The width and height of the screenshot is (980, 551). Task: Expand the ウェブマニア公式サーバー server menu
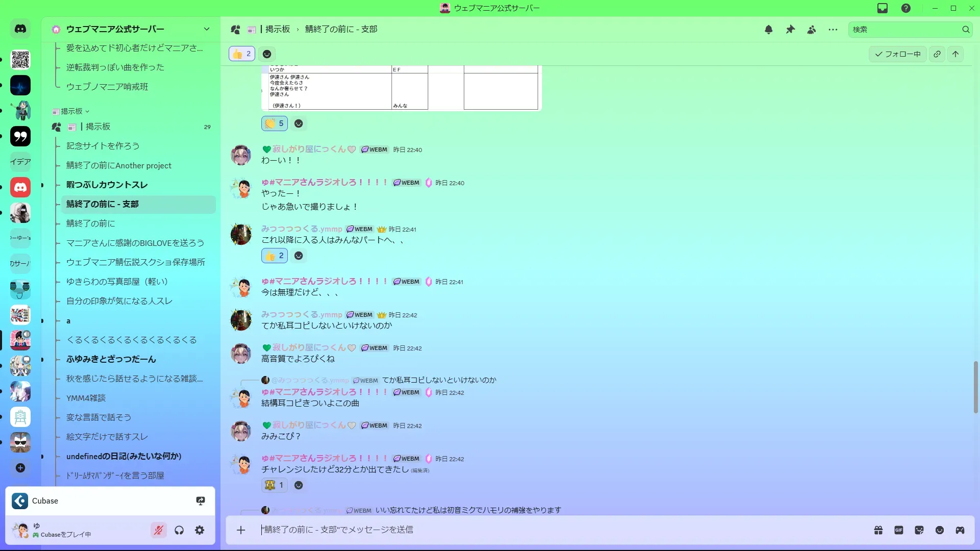tap(207, 29)
